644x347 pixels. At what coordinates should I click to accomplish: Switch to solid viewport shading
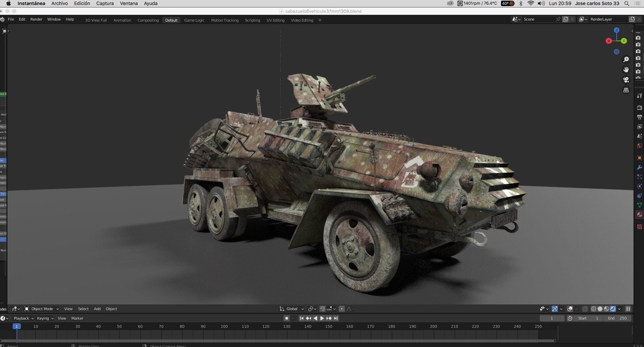pos(600,309)
